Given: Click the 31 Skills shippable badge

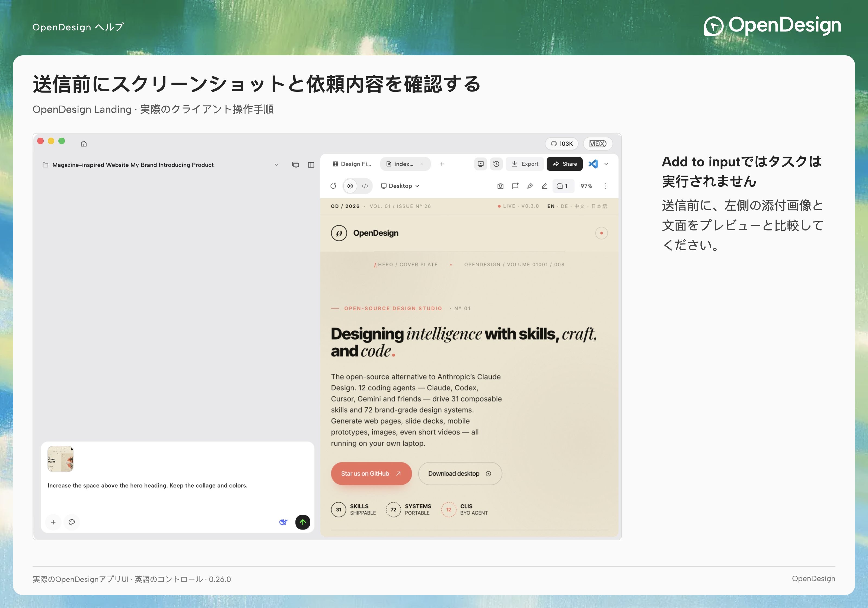Looking at the screenshot, I should pos(353,510).
